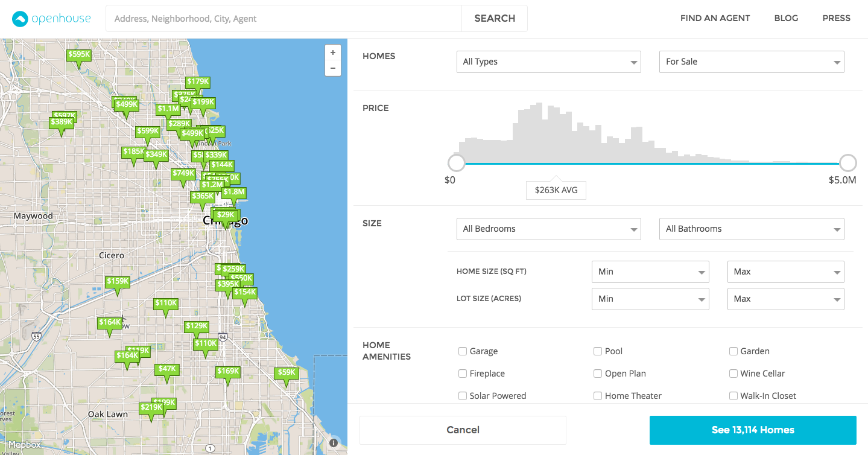
Task: Enable the Garden amenity checkbox
Action: (733, 351)
